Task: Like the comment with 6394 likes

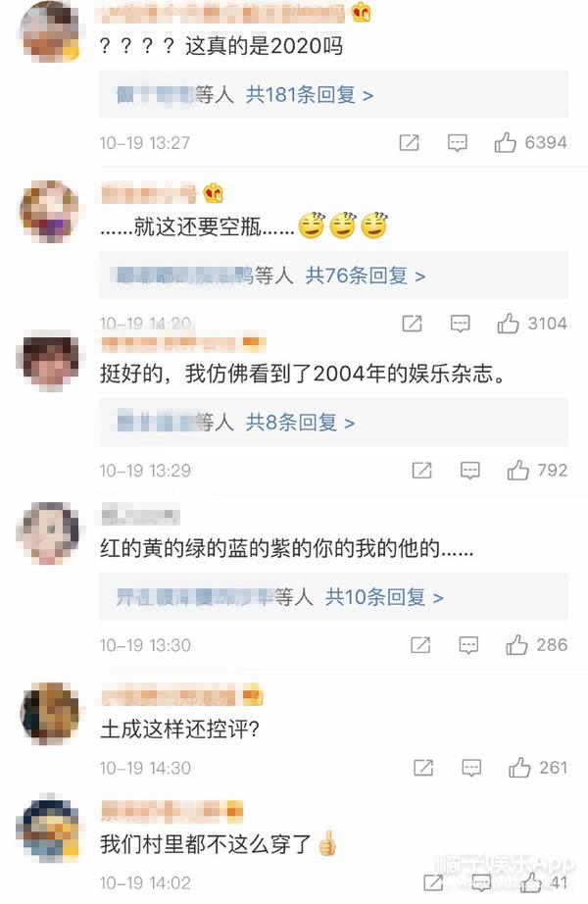Action: [x=505, y=142]
